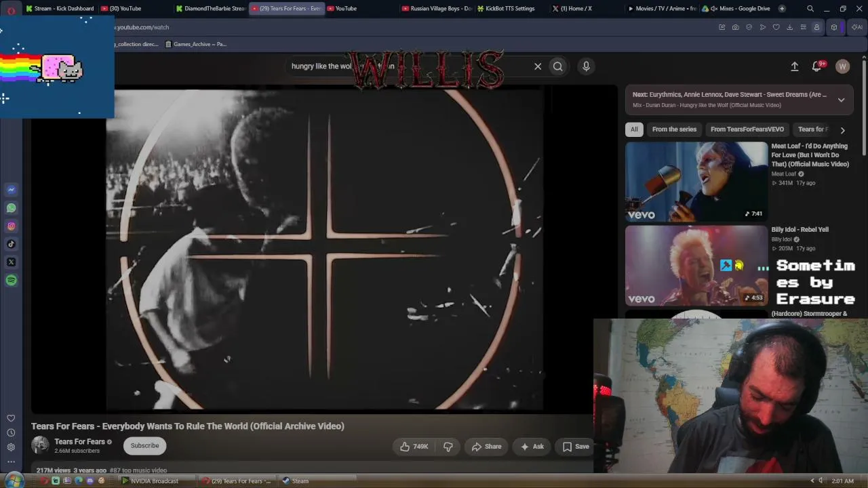
Task: Click the YouTube create/upload icon
Action: point(795,66)
